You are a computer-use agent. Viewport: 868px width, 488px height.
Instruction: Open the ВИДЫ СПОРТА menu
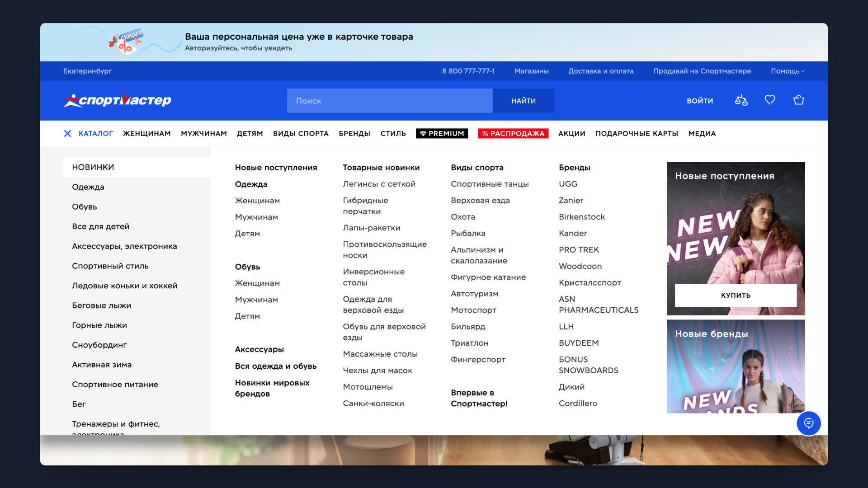pos(301,133)
